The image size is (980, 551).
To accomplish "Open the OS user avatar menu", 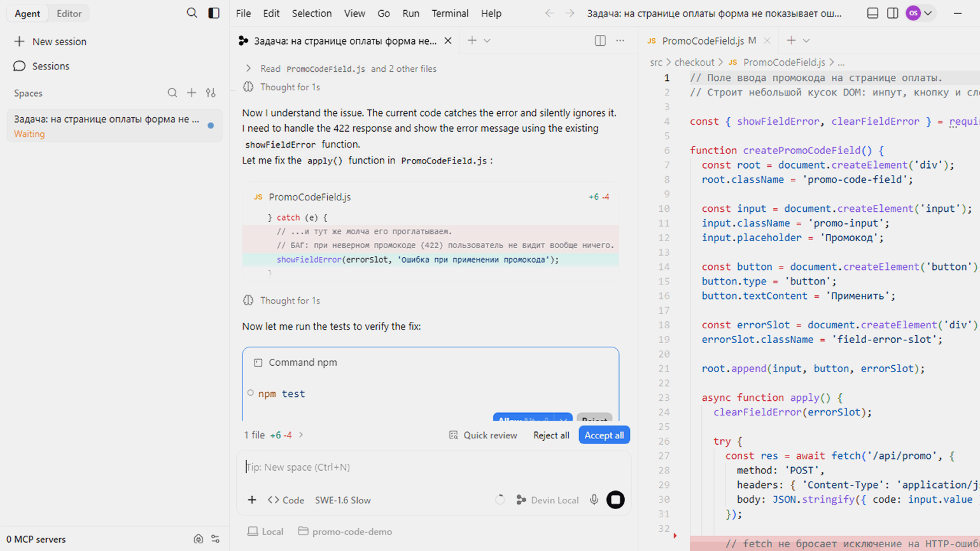I will pyautogui.click(x=913, y=13).
